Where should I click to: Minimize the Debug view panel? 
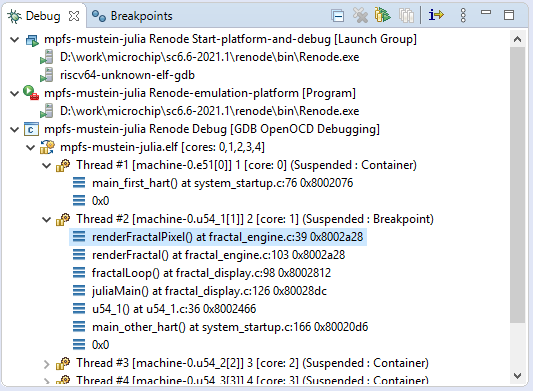pyautogui.click(x=486, y=13)
